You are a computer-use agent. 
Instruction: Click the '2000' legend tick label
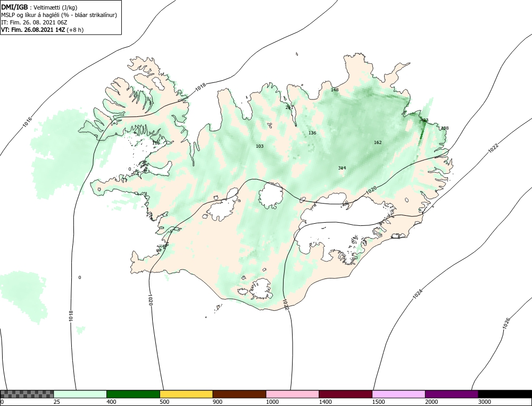(x=431, y=402)
